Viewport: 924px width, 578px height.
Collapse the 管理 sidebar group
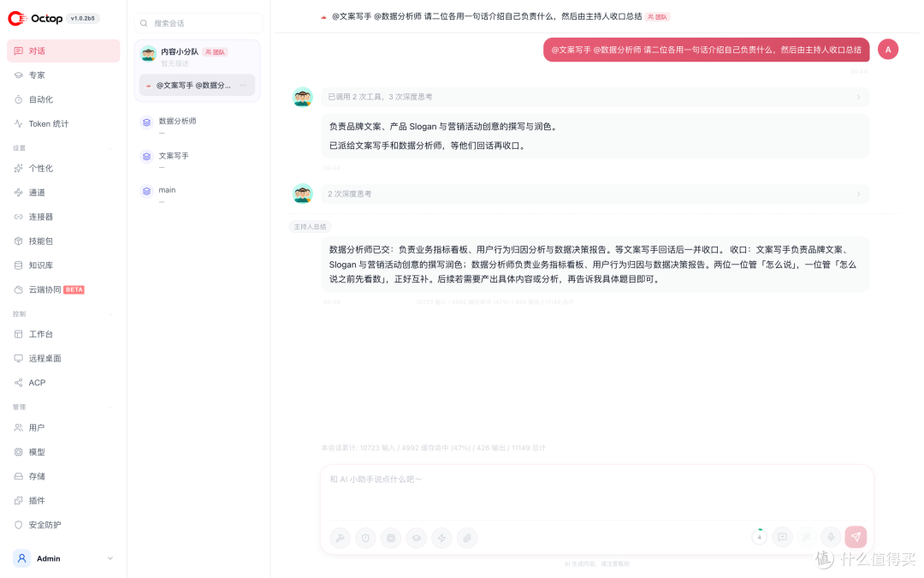(110, 407)
